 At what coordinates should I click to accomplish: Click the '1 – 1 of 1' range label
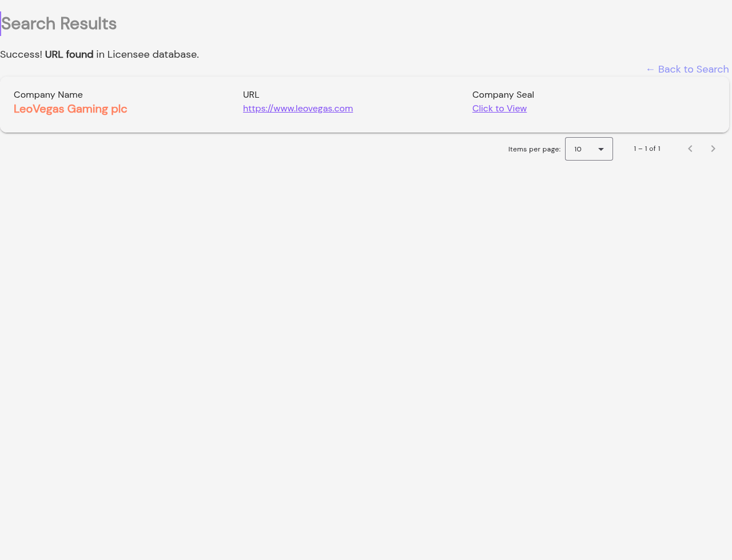click(x=647, y=149)
